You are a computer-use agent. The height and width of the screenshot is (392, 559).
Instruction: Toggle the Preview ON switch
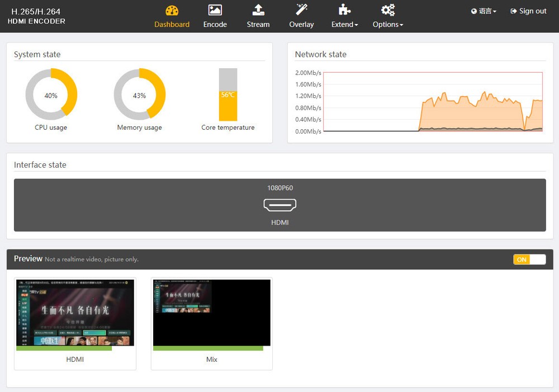pyautogui.click(x=529, y=259)
